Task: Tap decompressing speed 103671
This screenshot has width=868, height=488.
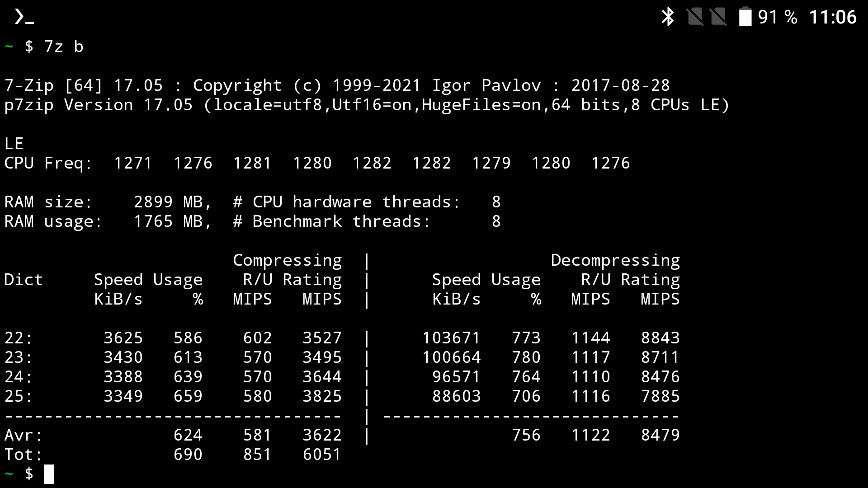Action: pos(451,338)
